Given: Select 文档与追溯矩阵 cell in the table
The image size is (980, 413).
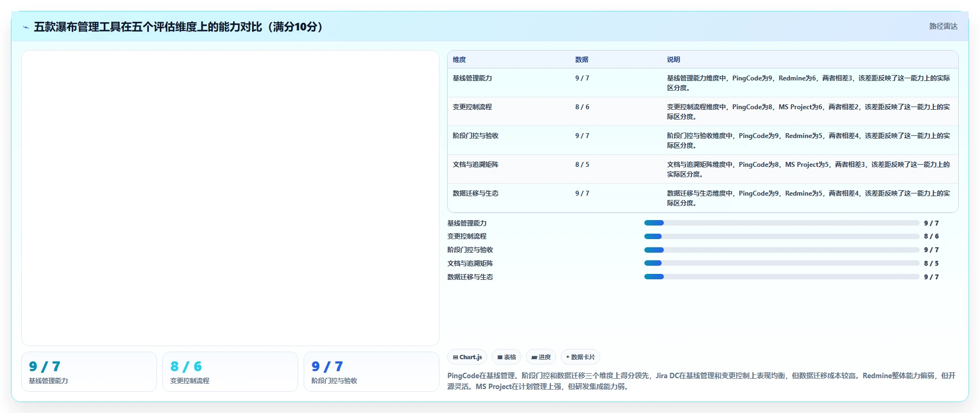Looking at the screenshot, I should point(476,165).
